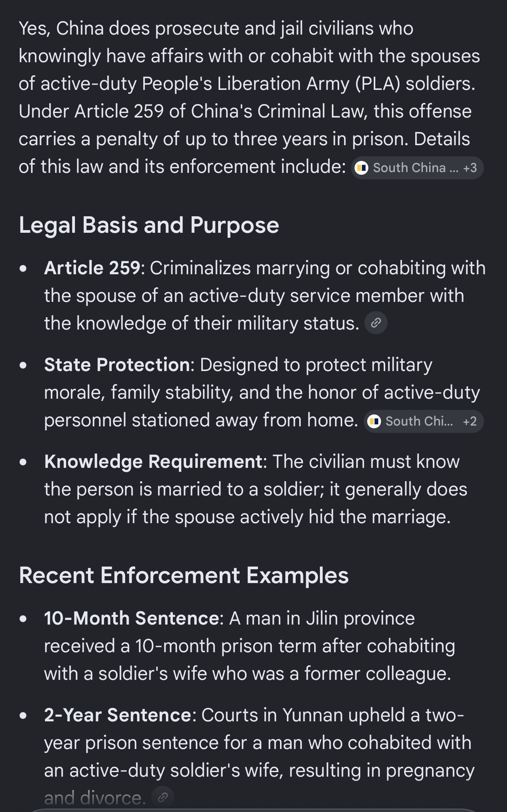The image size is (507, 812).
Task: Open the "South Chi... +2" source chip
Action: tap(423, 421)
